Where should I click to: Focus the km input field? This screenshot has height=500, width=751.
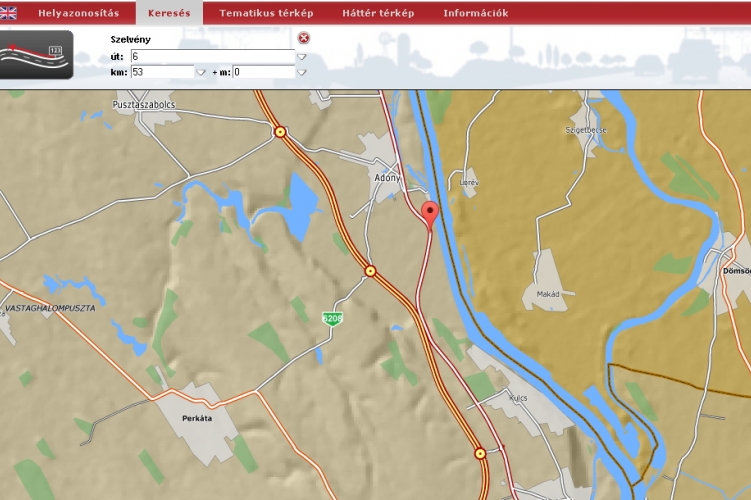(161, 72)
